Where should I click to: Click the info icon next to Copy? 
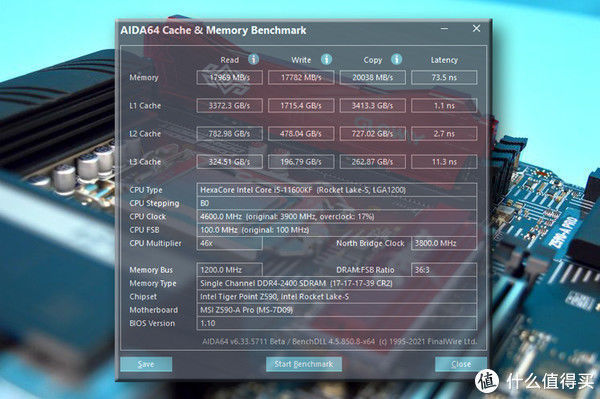396,59
